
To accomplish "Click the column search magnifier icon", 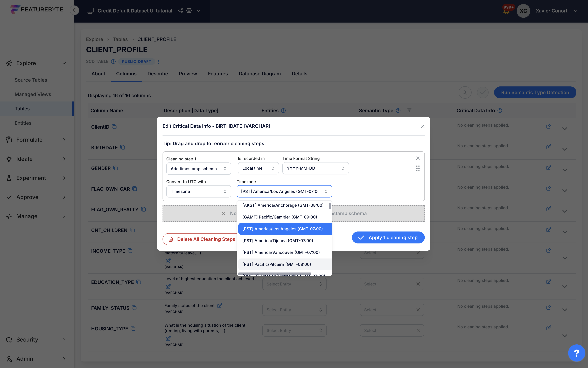I will pos(465,92).
